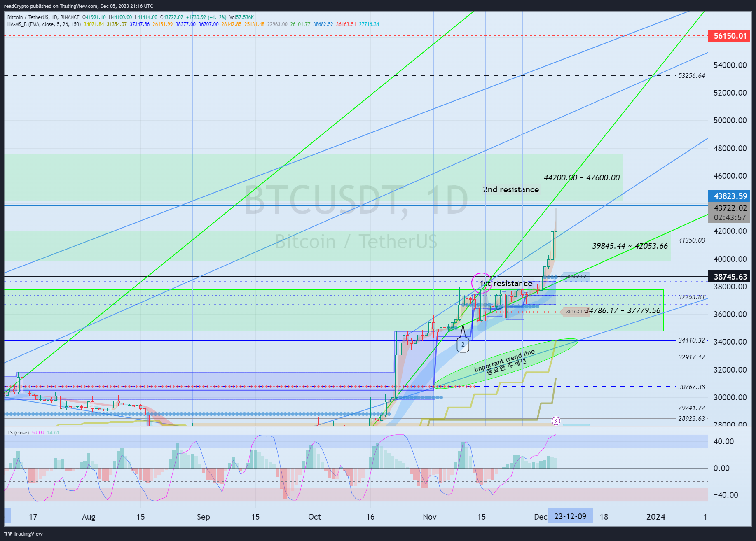This screenshot has height=541, width=756.
Task: Click the 34786.17 ~ 37779.56 range label
Action: click(x=623, y=310)
